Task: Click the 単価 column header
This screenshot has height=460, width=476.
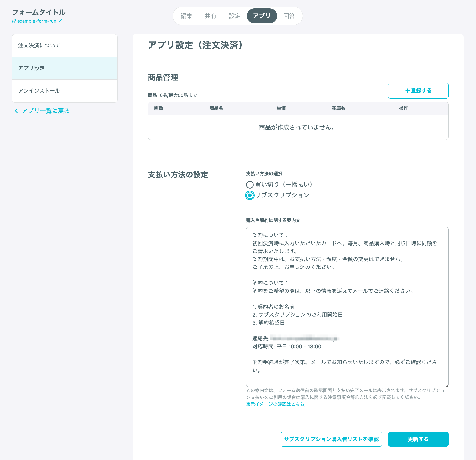Action: (281, 108)
